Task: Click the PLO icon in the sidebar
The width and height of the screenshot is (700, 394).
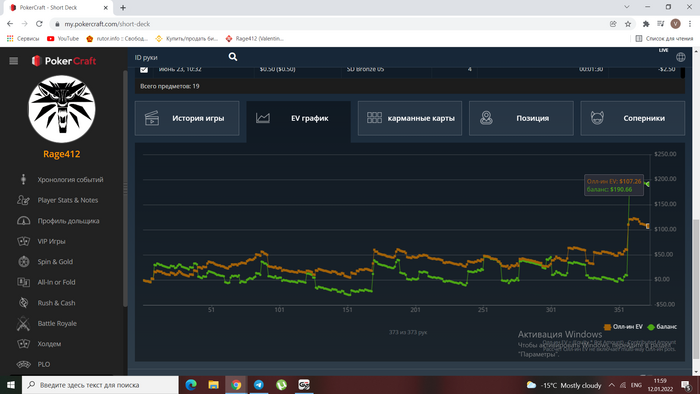Action: point(23,364)
